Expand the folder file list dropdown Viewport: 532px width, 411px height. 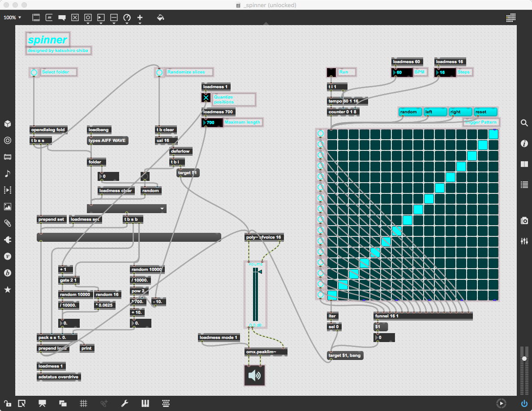163,209
